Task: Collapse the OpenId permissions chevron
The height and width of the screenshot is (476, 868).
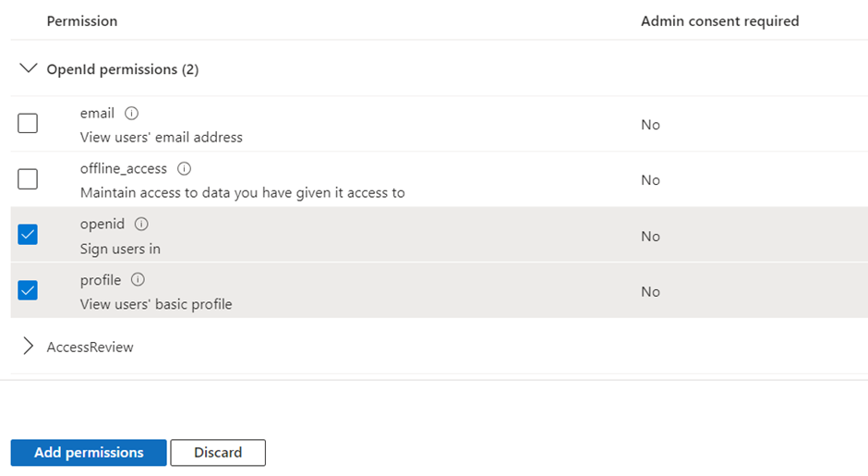Action: tap(29, 69)
